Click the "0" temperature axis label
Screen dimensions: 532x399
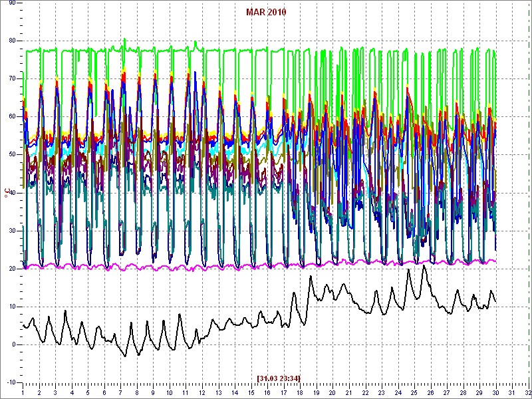point(14,345)
